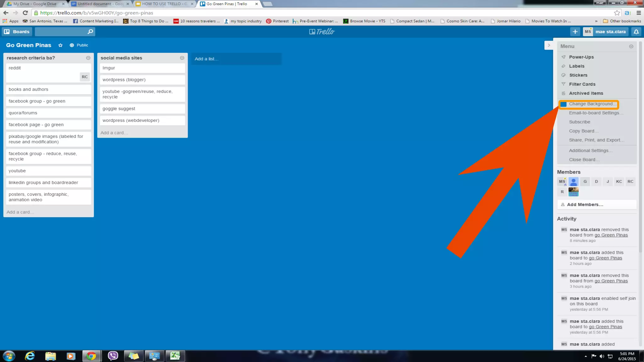Collapse the menu sidebar with arrow

tap(549, 45)
